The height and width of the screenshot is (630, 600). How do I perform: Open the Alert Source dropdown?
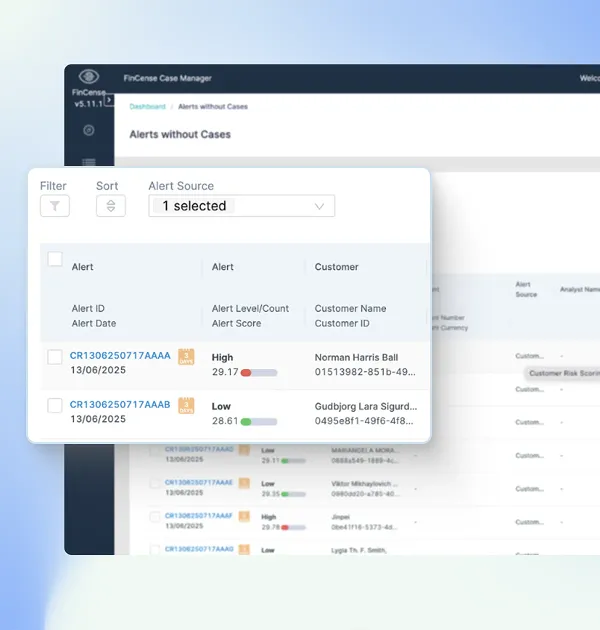(x=242, y=206)
